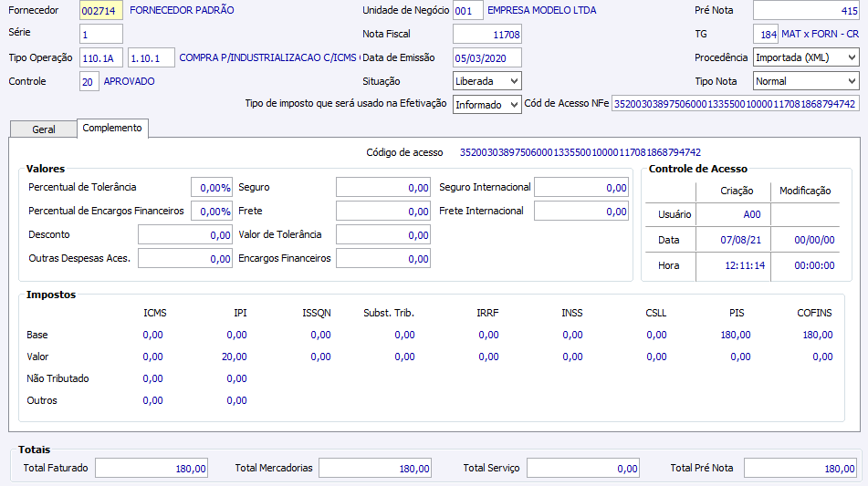The image size is (868, 486).
Task: Open the Tipo Nota dropdown
Action: click(806, 81)
